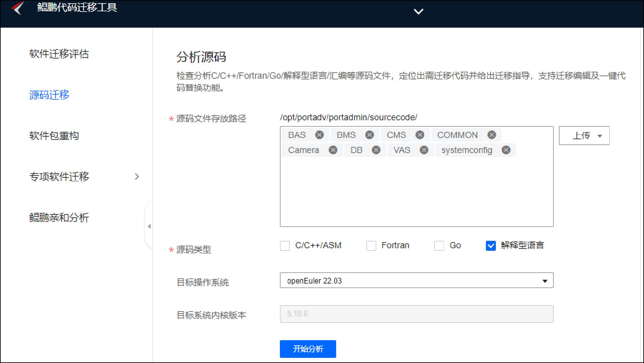Tick the Go source type checkbox

click(439, 246)
